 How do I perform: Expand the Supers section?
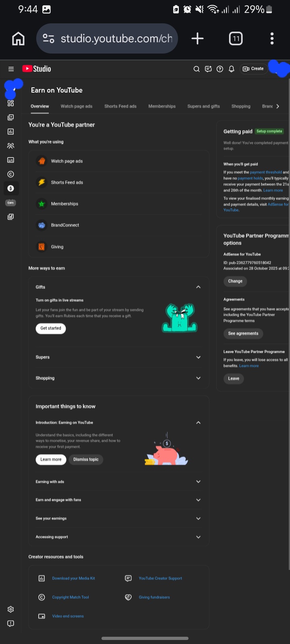tap(119, 357)
